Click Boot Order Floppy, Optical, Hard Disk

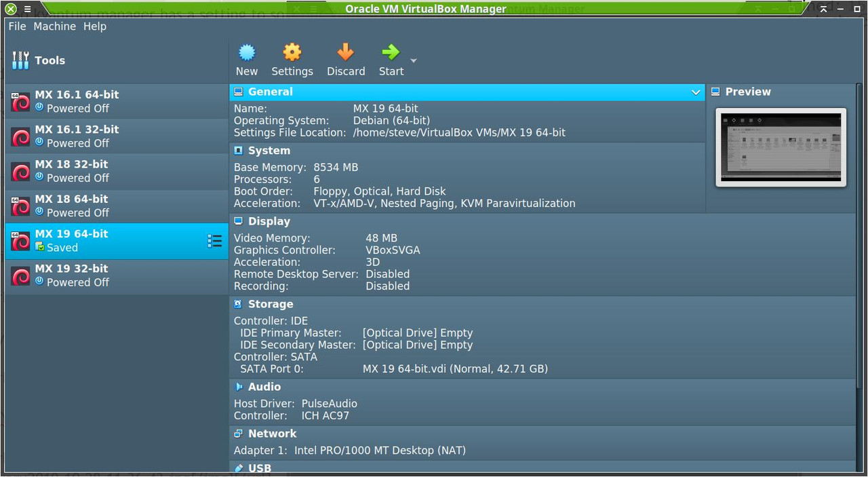click(380, 191)
